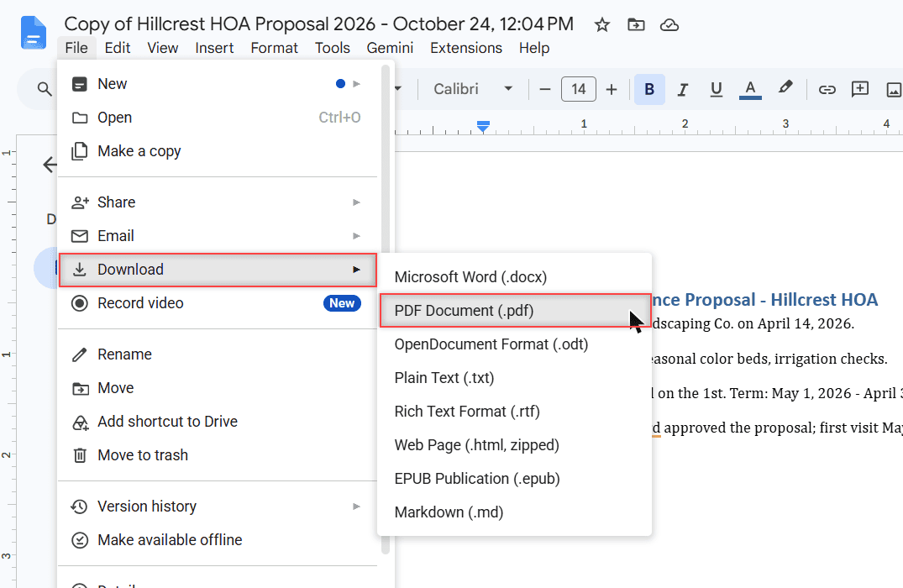Click the Google Docs home icon
Viewport: 903px width, 588px height.
point(34,33)
